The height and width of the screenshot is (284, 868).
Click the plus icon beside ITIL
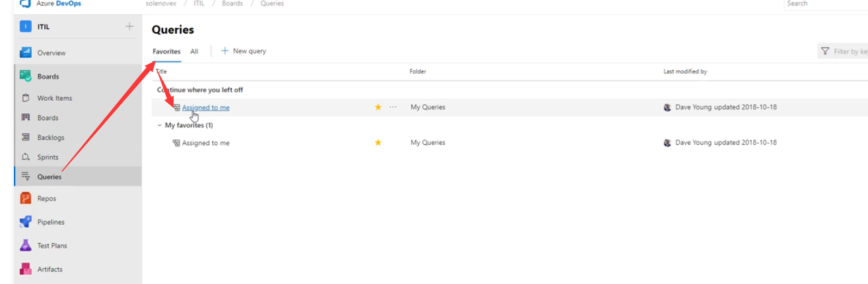tap(129, 26)
